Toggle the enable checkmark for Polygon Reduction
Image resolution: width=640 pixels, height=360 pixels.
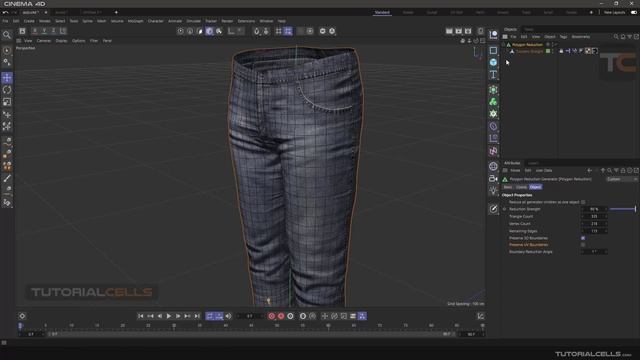(556, 44)
